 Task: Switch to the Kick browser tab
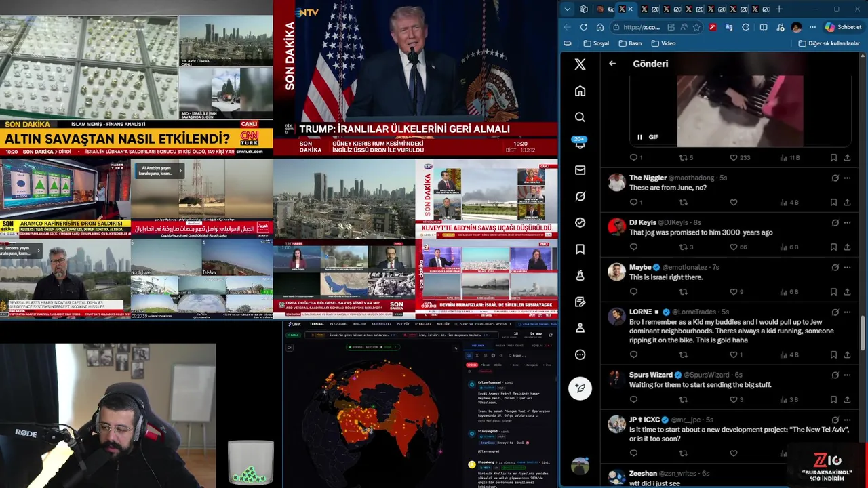point(605,9)
